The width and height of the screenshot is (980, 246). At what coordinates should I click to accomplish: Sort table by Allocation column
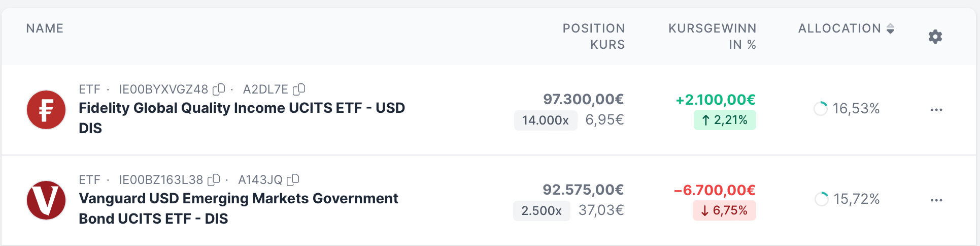click(846, 28)
